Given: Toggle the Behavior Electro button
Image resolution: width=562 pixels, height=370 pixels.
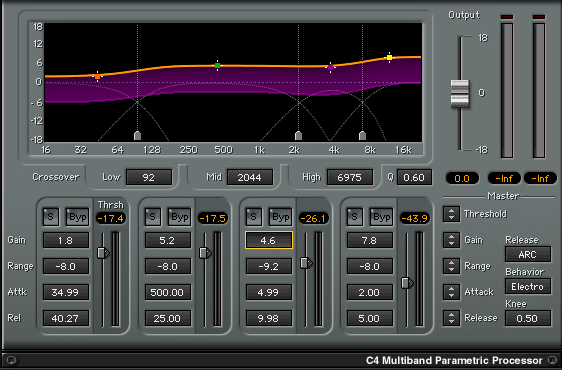Looking at the screenshot, I should (x=528, y=286).
